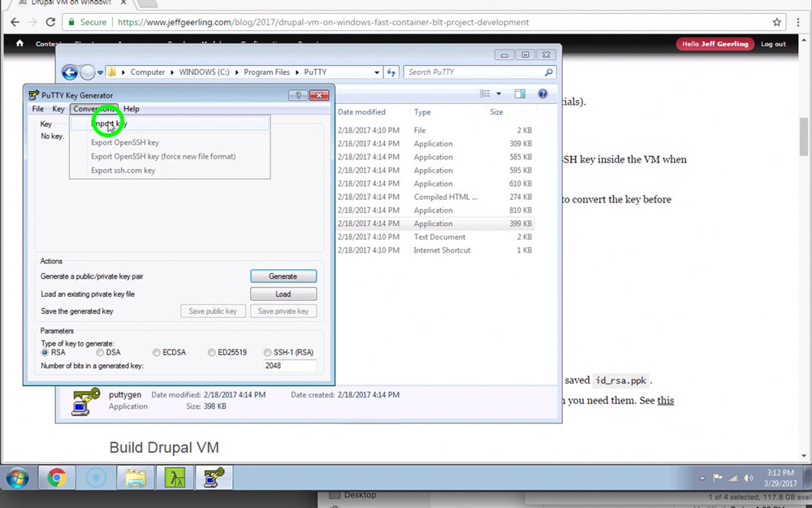The height and width of the screenshot is (508, 812).
Task: Select the Internet Shortcut file row
Action: [x=435, y=250]
